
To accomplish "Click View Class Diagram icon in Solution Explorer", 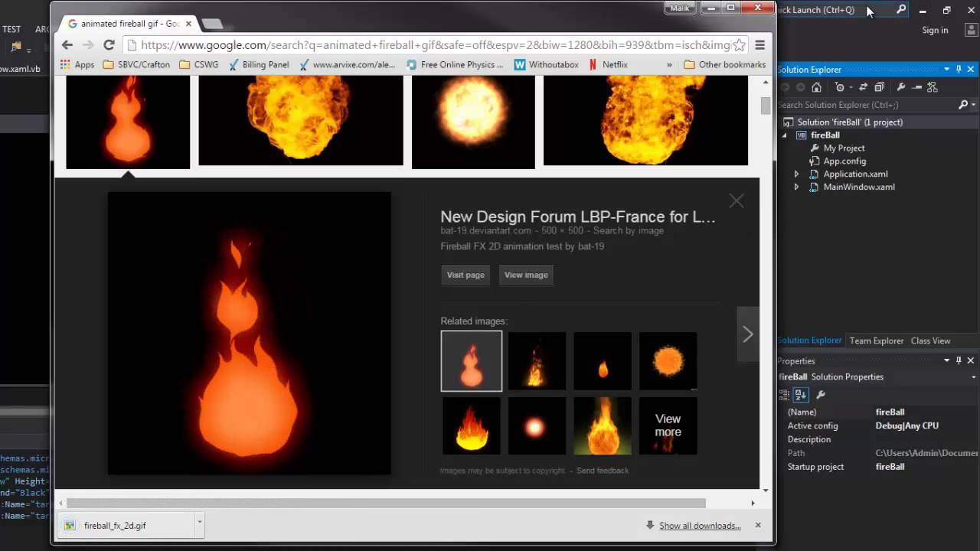I will 932,87.
